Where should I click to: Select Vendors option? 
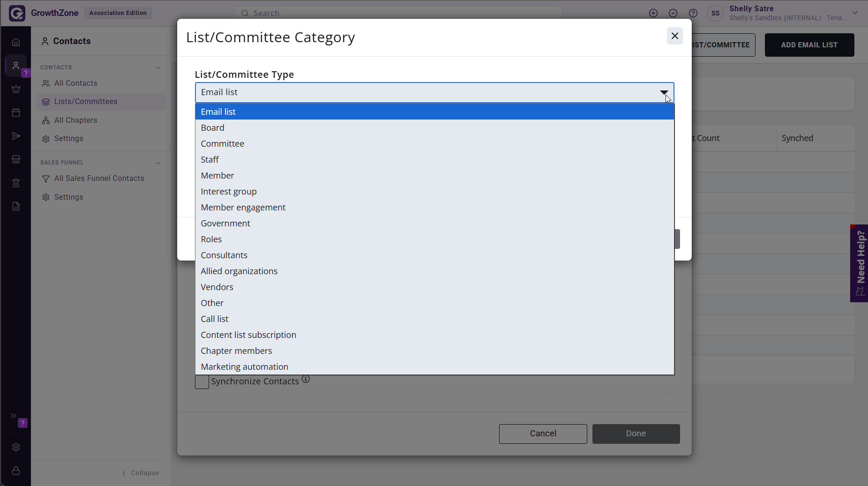click(435, 287)
